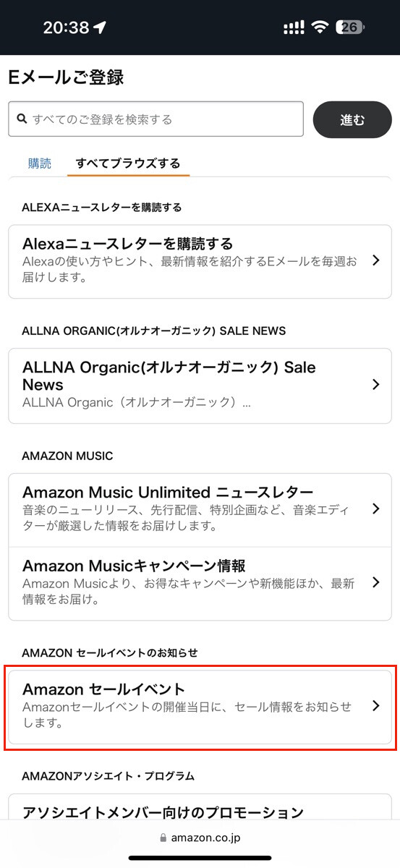Open the Alexaニュースレターを購読する entry
Screen dimensions: 400x868
pos(200,261)
